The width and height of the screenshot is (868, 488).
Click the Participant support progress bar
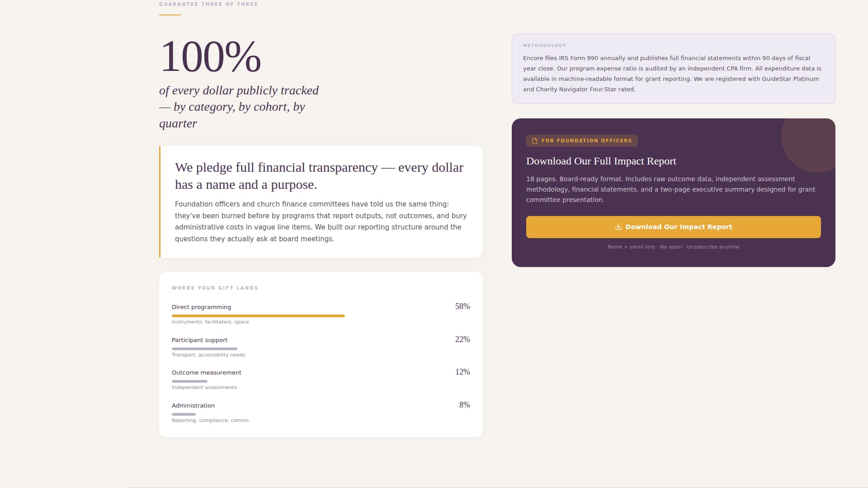(x=204, y=349)
